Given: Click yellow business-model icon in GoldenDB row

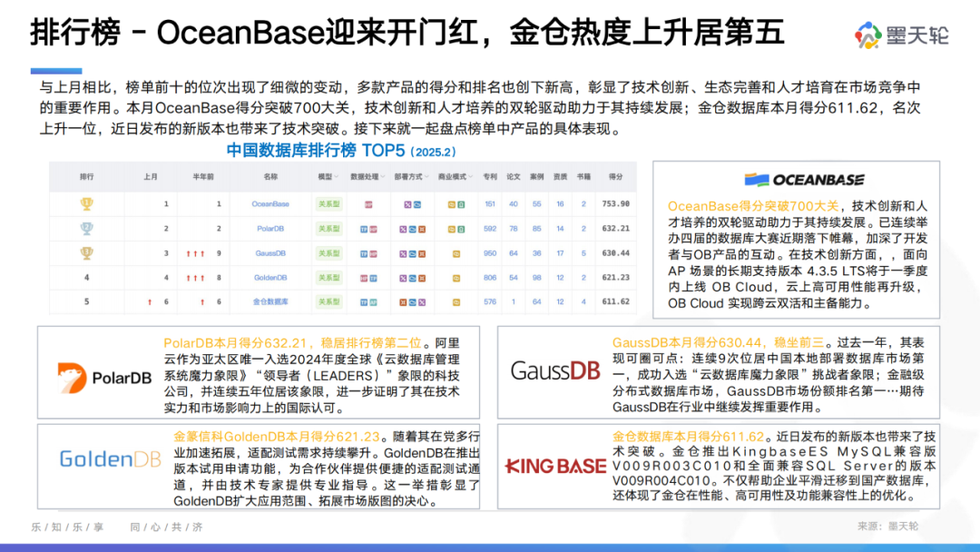Looking at the screenshot, I should coord(456,278).
